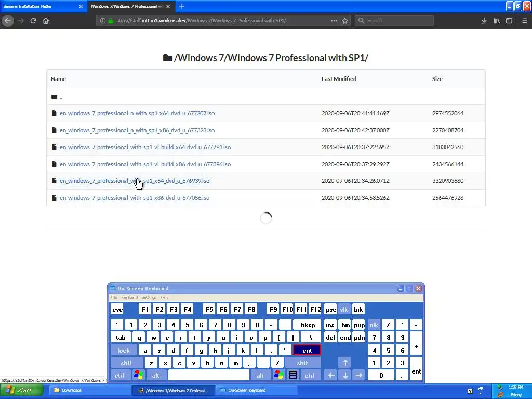
Task: Click the numpad ent key
Action: click(x=416, y=369)
